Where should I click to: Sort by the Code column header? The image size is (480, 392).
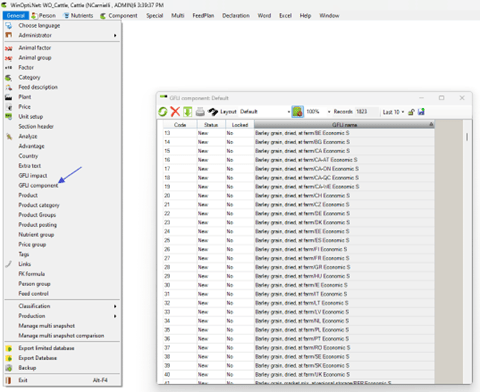pos(180,125)
